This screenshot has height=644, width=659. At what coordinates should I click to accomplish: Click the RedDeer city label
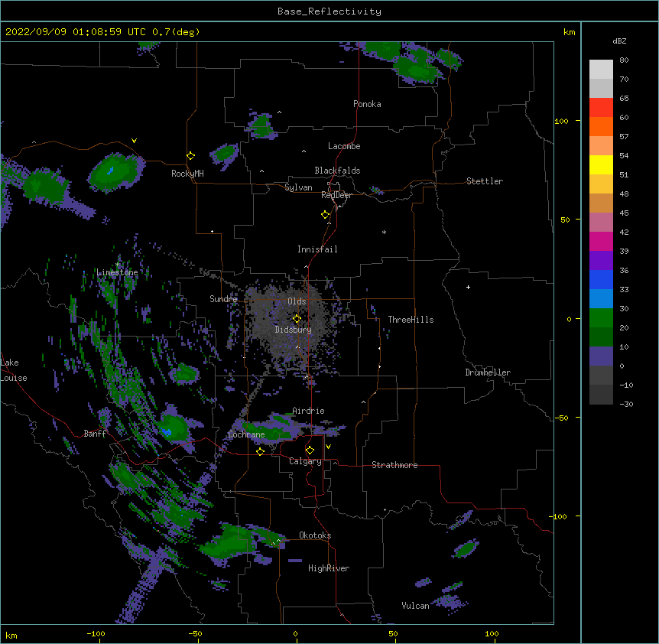pyautogui.click(x=336, y=195)
